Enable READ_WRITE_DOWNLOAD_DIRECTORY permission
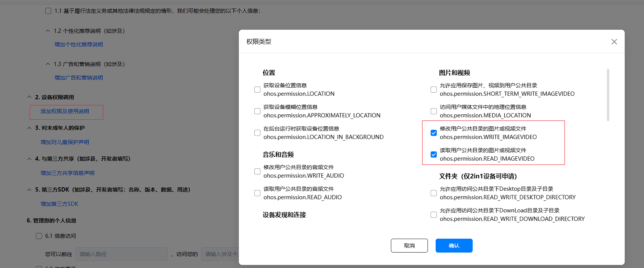 tap(434, 215)
